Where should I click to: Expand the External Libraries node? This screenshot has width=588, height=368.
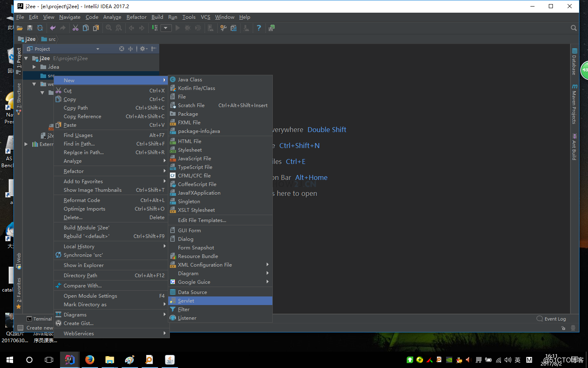26,144
